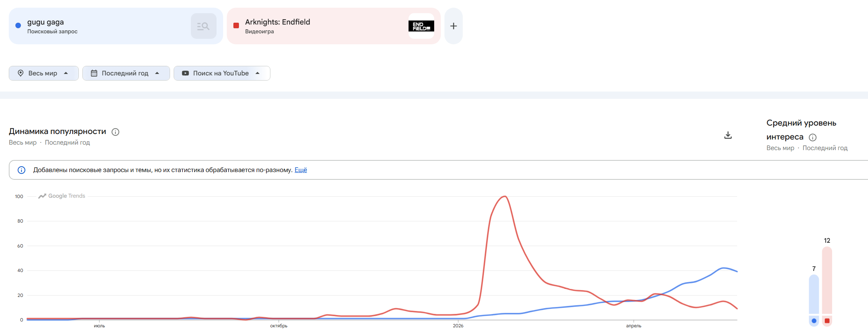This screenshot has width=868, height=335.
Task: Click the calendar icon in Последний год filter
Action: [x=94, y=73]
